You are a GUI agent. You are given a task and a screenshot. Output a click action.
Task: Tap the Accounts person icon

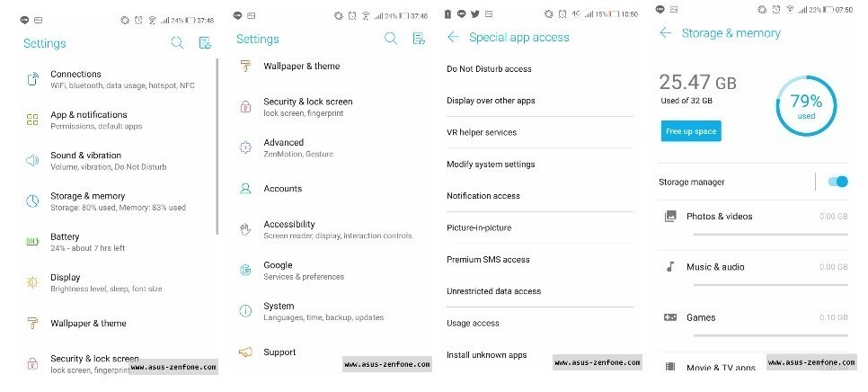point(245,188)
